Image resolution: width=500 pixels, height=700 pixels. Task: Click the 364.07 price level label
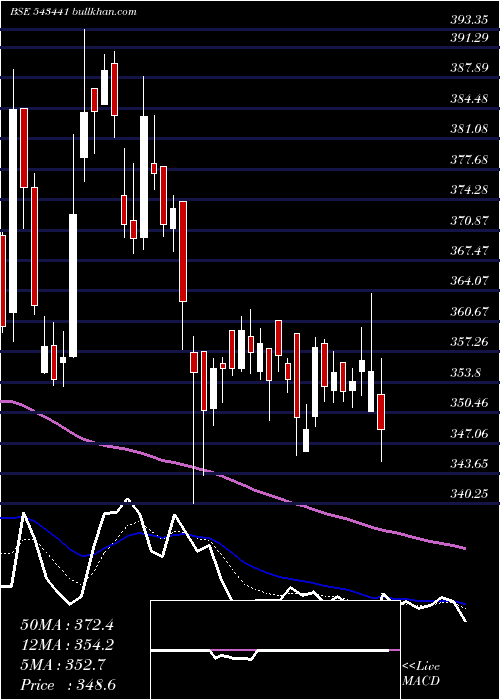(x=469, y=281)
